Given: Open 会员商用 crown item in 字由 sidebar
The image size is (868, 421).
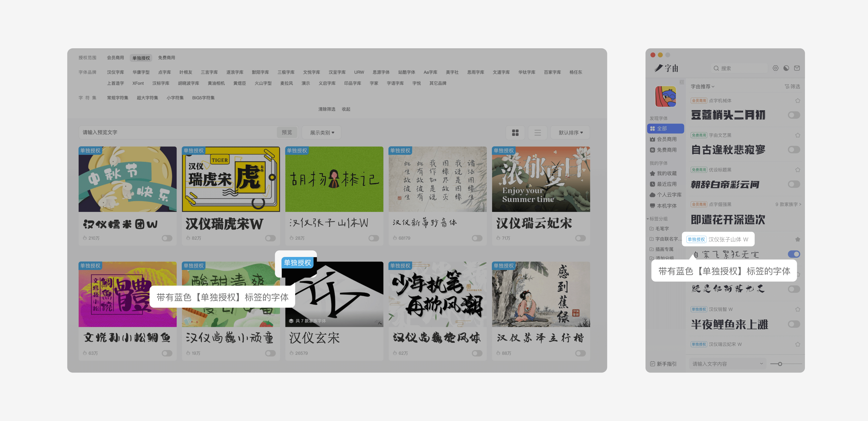Looking at the screenshot, I should click(663, 139).
